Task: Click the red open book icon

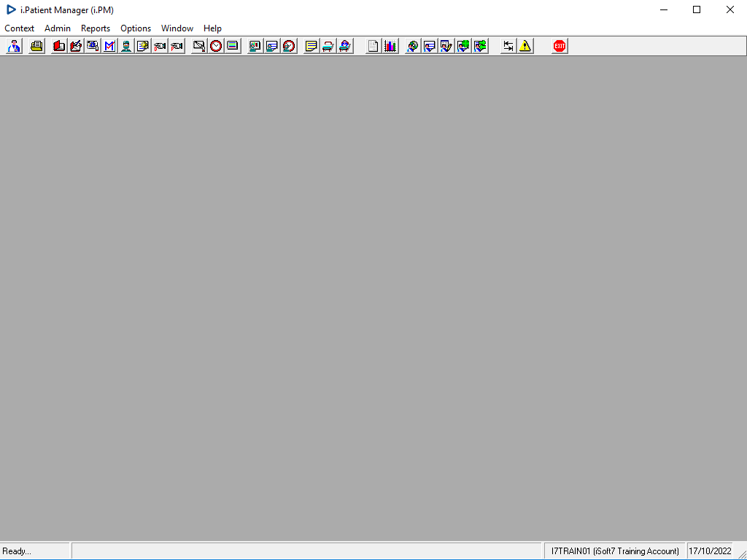Action: 59,46
